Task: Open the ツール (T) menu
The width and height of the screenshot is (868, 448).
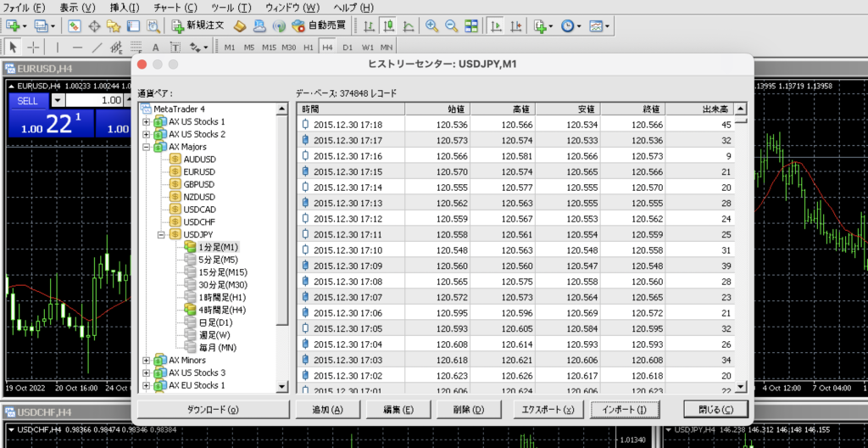Action: 231,8
